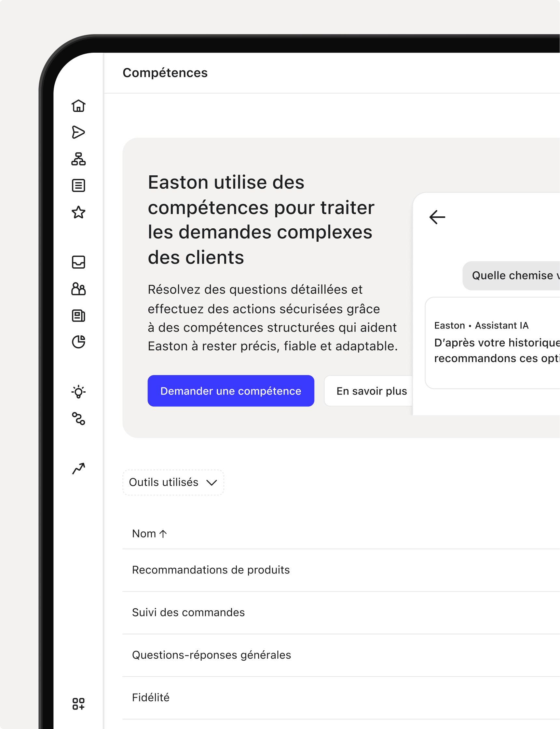This screenshot has width=560, height=729.
Task: Open the hierarchy workflow icon
Action: (x=78, y=159)
